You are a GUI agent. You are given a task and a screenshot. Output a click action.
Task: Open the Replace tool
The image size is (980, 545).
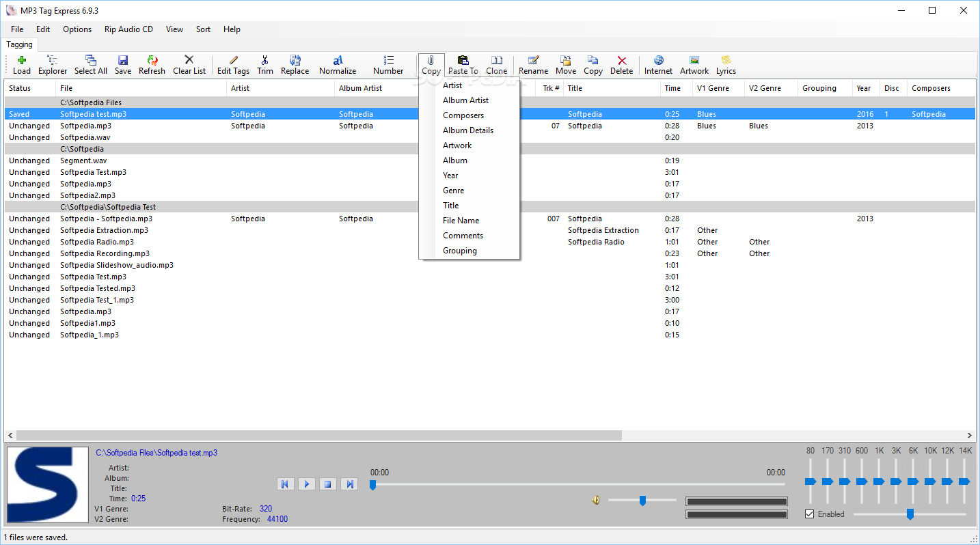pyautogui.click(x=295, y=66)
